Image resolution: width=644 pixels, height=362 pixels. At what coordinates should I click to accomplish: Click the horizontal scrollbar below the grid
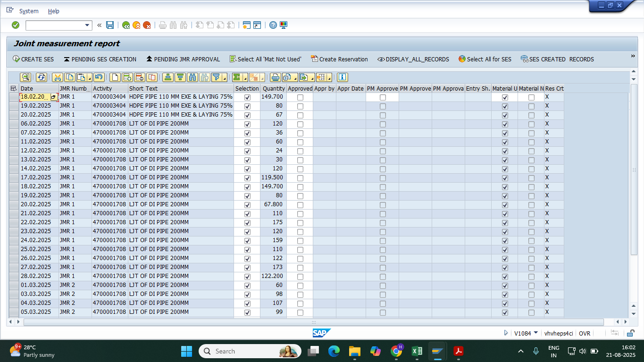click(313, 322)
